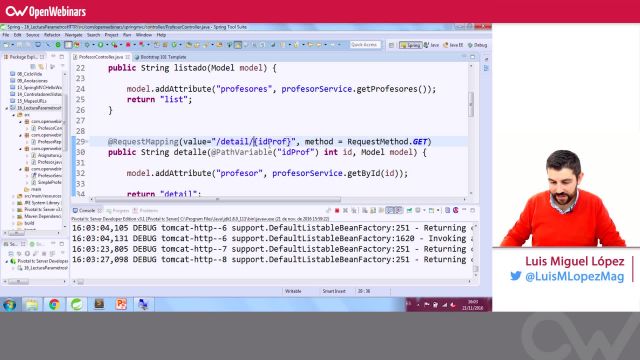
Task: Click the Run with coverage toolbar icon
Action: point(114,45)
